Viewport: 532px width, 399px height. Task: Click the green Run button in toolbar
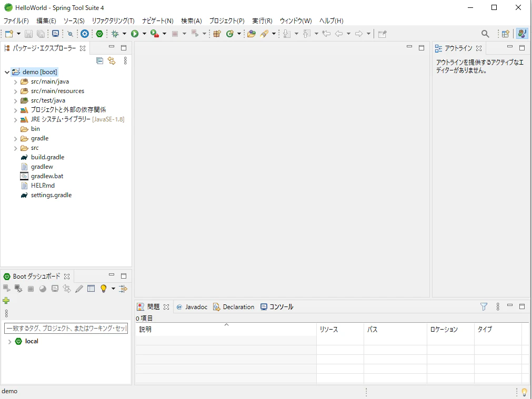pyautogui.click(x=135, y=34)
